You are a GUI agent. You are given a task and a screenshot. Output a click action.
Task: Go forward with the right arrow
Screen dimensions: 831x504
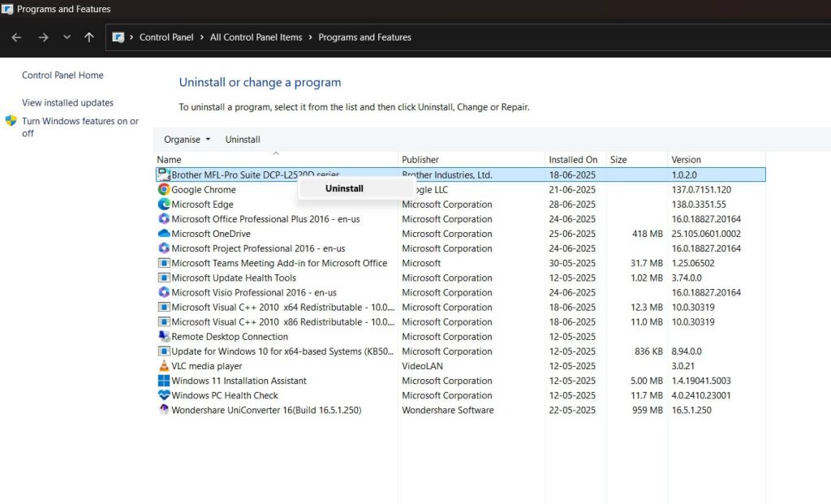click(x=44, y=37)
